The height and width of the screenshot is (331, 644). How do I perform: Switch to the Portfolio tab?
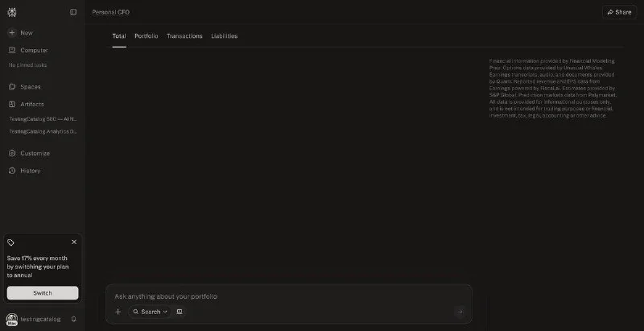[147, 36]
